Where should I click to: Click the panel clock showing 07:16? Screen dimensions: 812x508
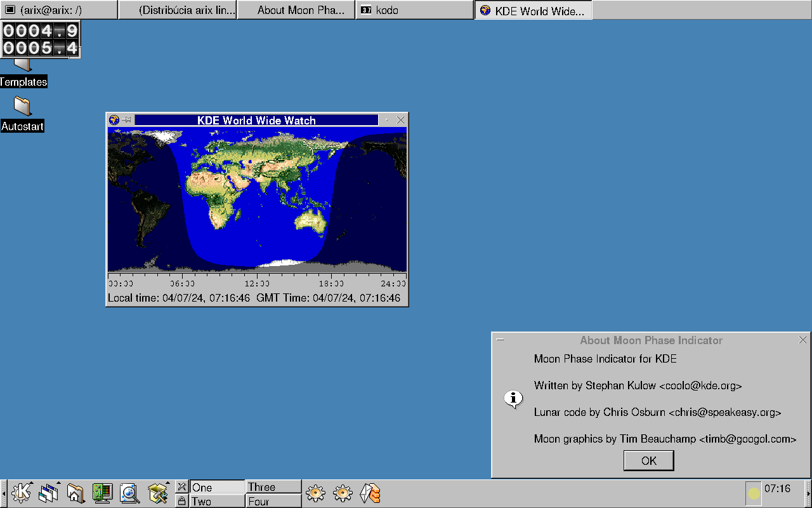tap(778, 488)
